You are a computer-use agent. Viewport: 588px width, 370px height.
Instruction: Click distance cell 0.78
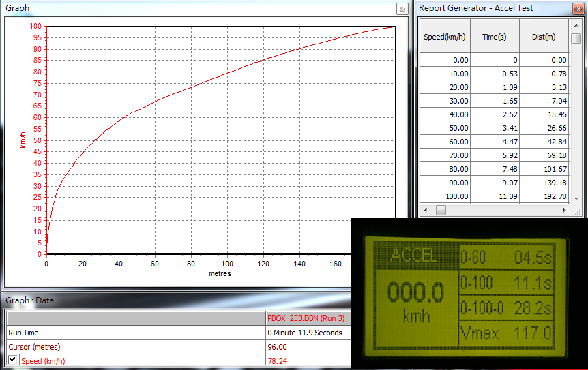(544, 74)
